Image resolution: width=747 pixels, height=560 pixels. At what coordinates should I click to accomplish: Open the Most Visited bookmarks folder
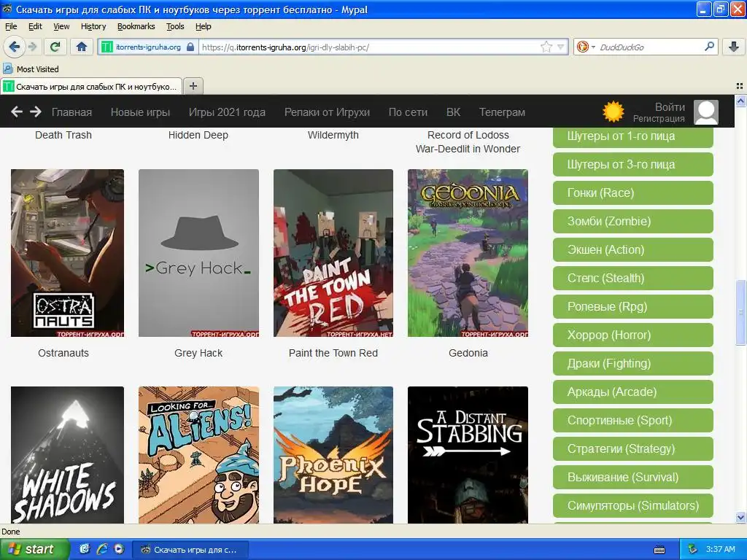[31, 69]
